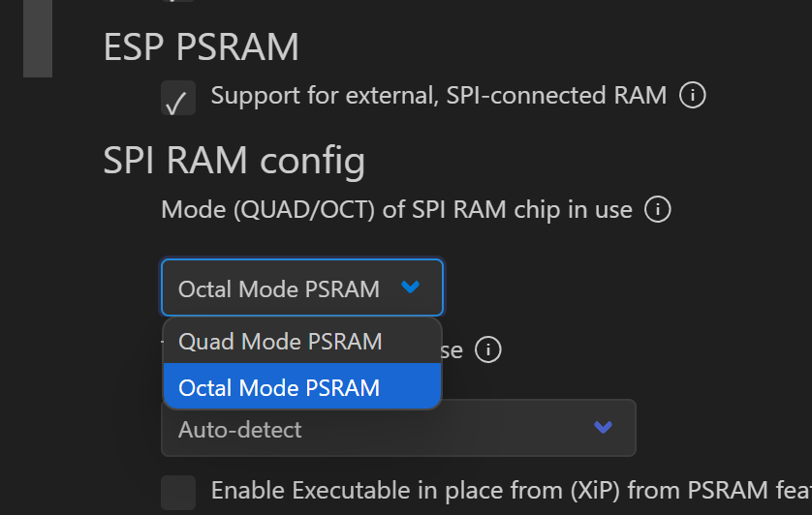The width and height of the screenshot is (812, 515).
Task: Click 'Mode (QUAD/OCT) of SPI RAM chip' label
Action: click(396, 209)
